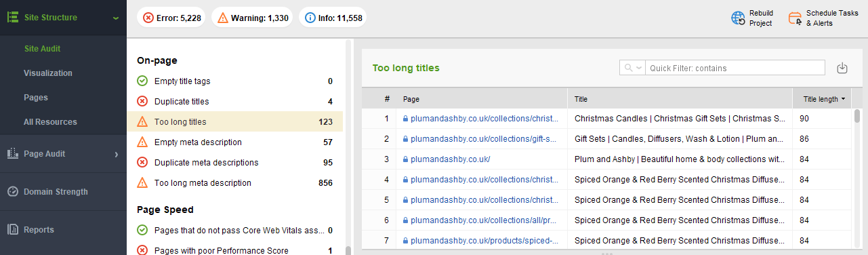Open plumandashby.co.uk/collections/all/pr... link
This screenshot has height=255, width=868.
click(483, 220)
